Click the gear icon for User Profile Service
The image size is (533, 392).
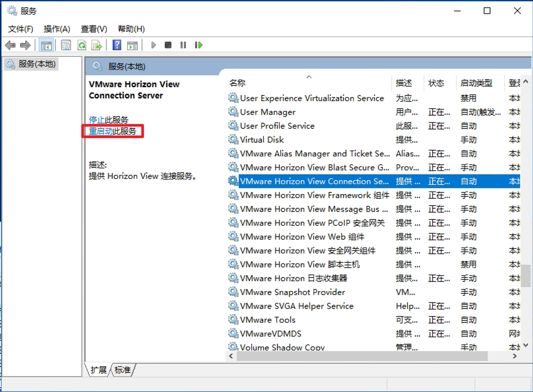tap(233, 126)
